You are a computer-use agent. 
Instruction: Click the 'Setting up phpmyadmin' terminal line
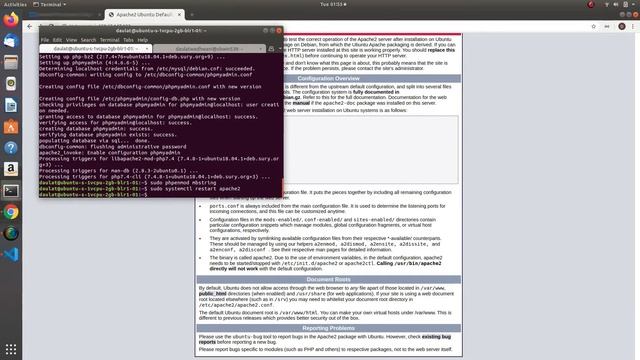(95, 63)
